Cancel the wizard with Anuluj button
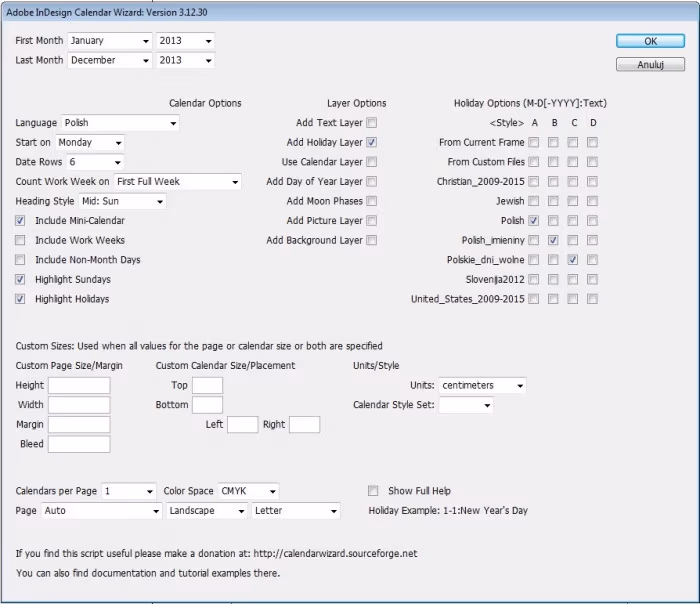Screen dimensions: 700x604 (x=650, y=64)
